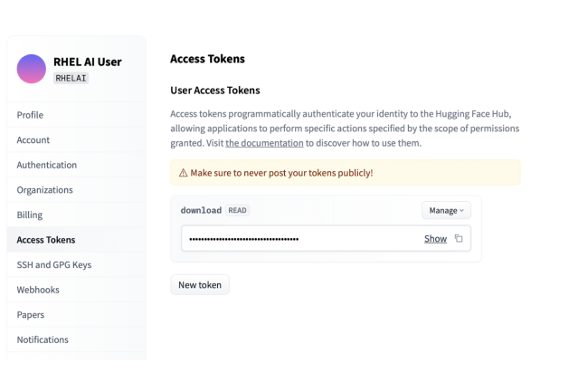
Task: Open the Papers section
Action: click(31, 315)
